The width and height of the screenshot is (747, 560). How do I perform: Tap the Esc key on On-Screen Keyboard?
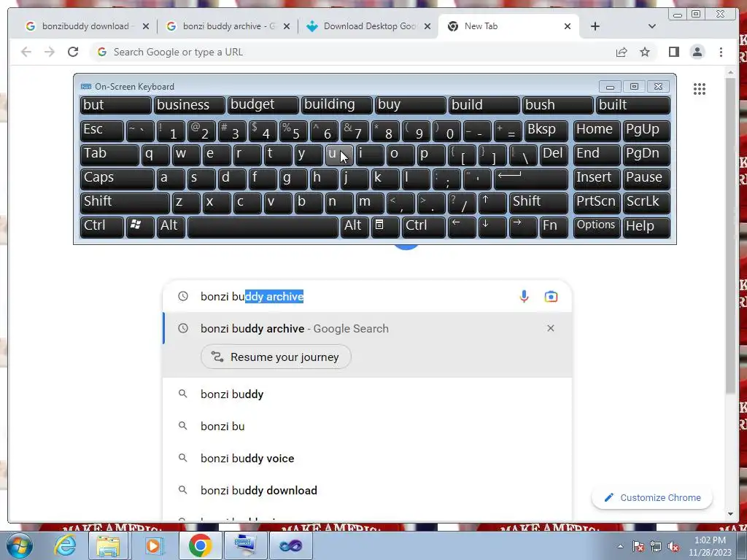point(102,130)
